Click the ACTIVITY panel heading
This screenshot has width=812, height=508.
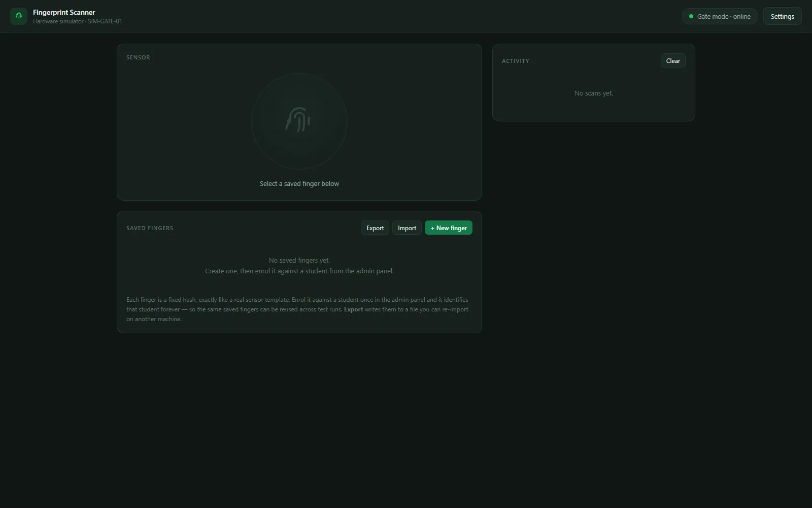coord(516,61)
